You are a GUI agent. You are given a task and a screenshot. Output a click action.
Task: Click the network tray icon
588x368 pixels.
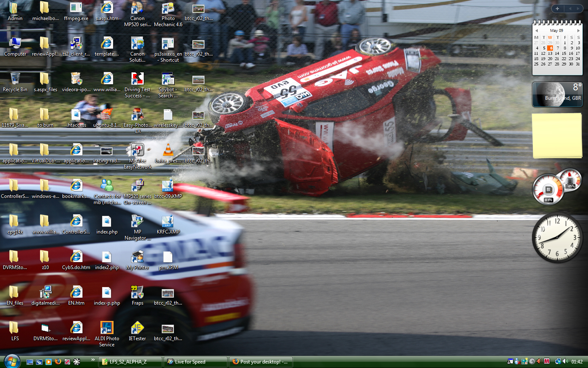558,361
